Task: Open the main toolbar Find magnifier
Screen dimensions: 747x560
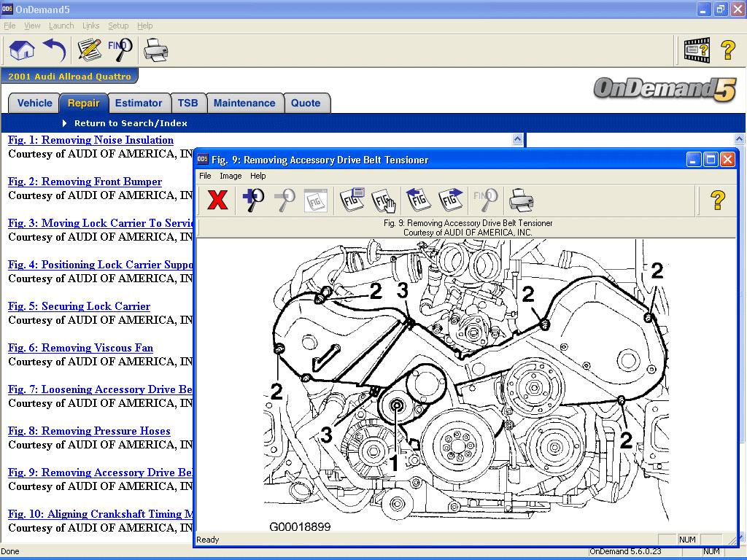Action: click(x=120, y=50)
